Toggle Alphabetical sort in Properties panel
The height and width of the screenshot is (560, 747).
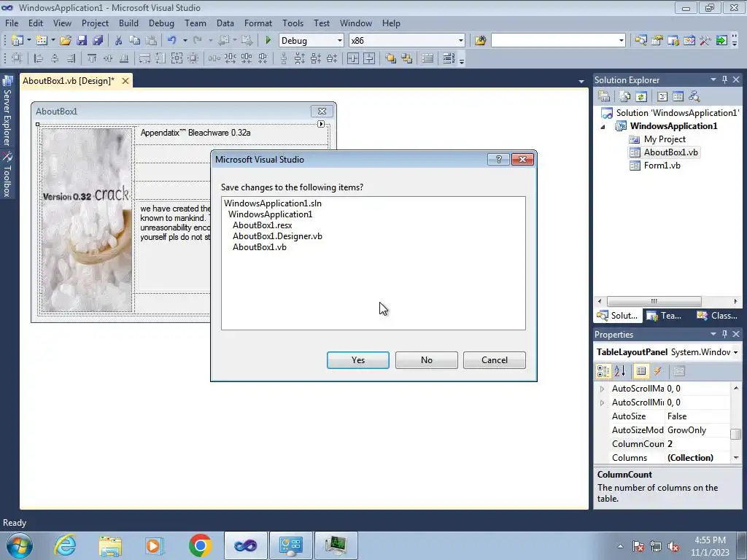tap(620, 371)
